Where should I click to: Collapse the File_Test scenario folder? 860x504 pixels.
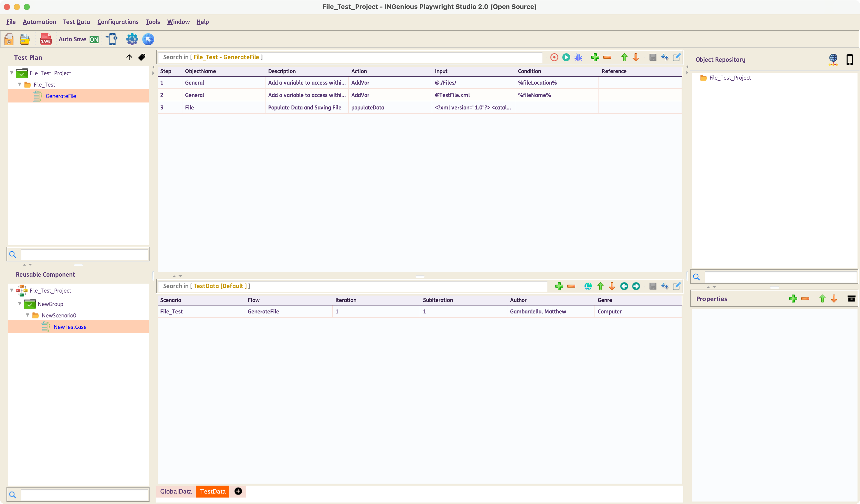coord(20,84)
